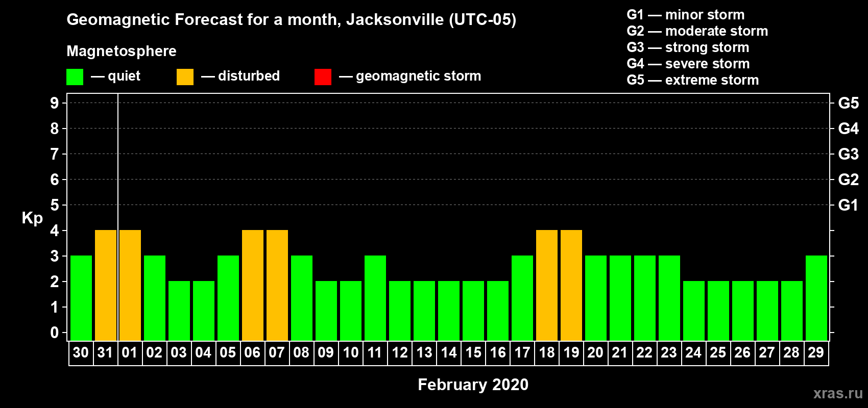
Task: Click the green bar above day 17
Action: (x=522, y=298)
